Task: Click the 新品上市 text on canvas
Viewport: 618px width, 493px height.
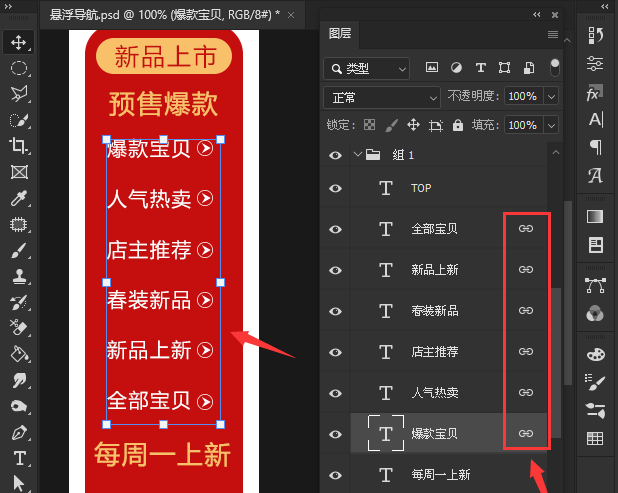Action: [165, 56]
